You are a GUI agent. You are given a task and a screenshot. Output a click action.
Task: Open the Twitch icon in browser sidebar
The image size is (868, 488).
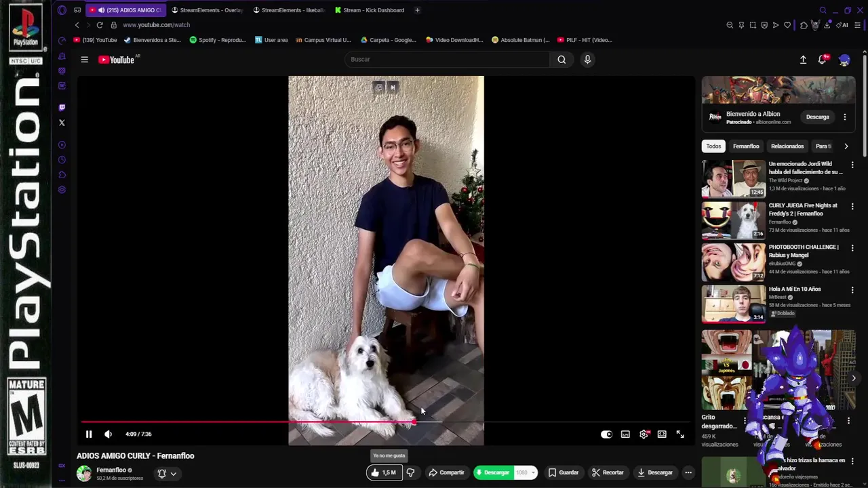[x=62, y=108]
